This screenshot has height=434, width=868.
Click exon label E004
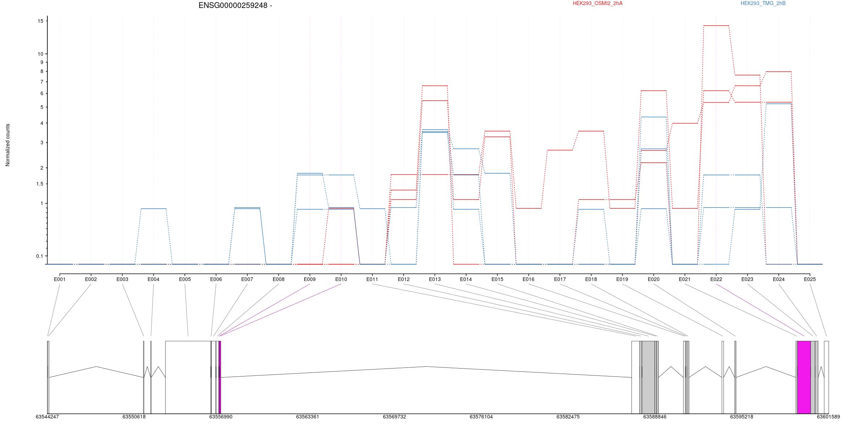pos(153,279)
